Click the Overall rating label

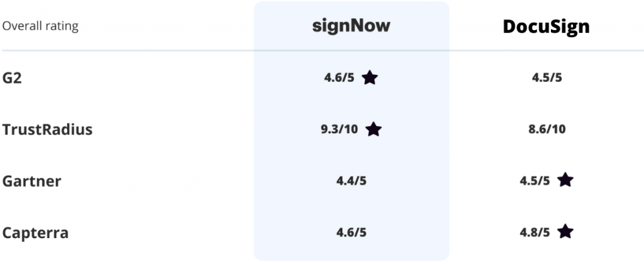pyautogui.click(x=40, y=26)
